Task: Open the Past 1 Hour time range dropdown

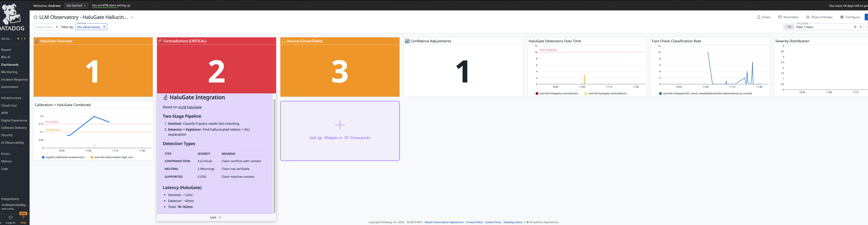Action: (823, 27)
